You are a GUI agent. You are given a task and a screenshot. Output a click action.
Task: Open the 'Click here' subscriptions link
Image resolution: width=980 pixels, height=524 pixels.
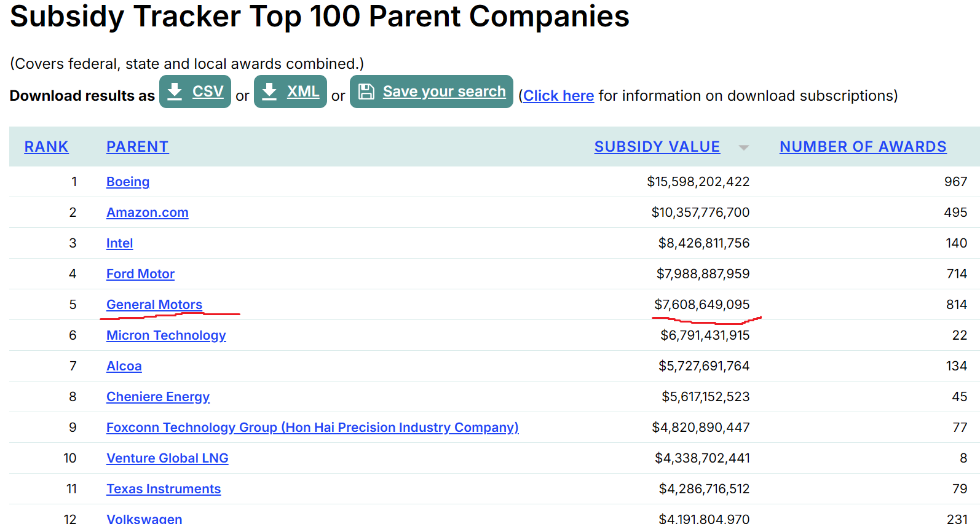pos(558,96)
